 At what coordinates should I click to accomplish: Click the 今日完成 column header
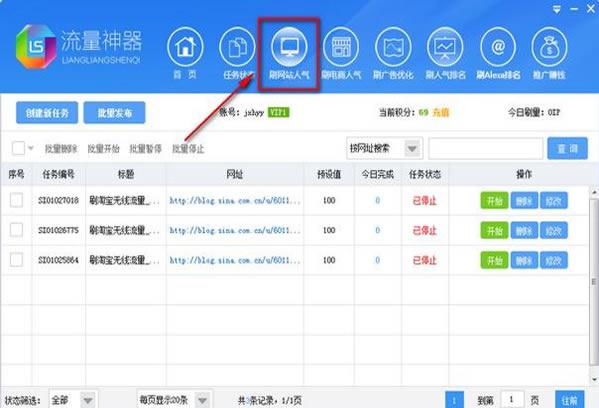point(377,175)
